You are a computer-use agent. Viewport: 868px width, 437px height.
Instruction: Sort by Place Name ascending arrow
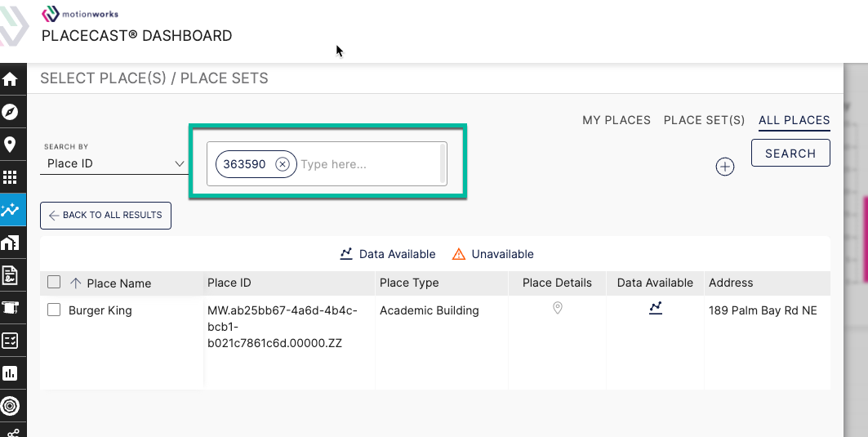click(76, 283)
